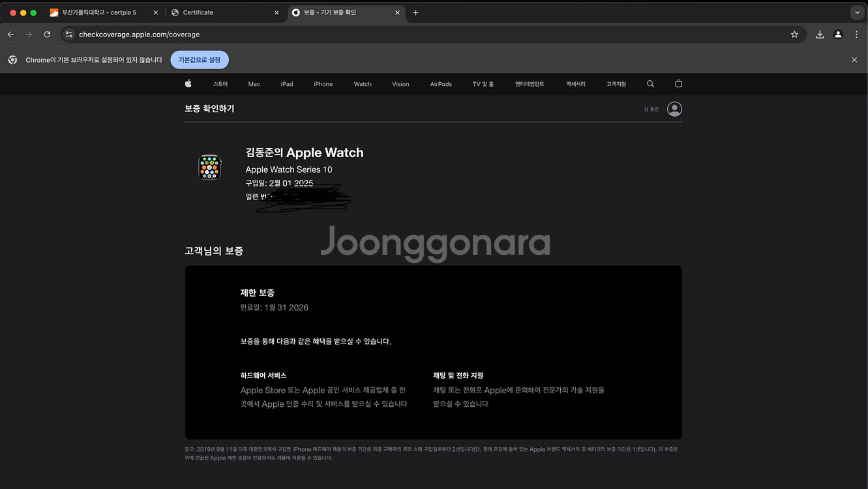Open the 스토어 menu item
Screen dimensions: 868x489
(x=220, y=84)
